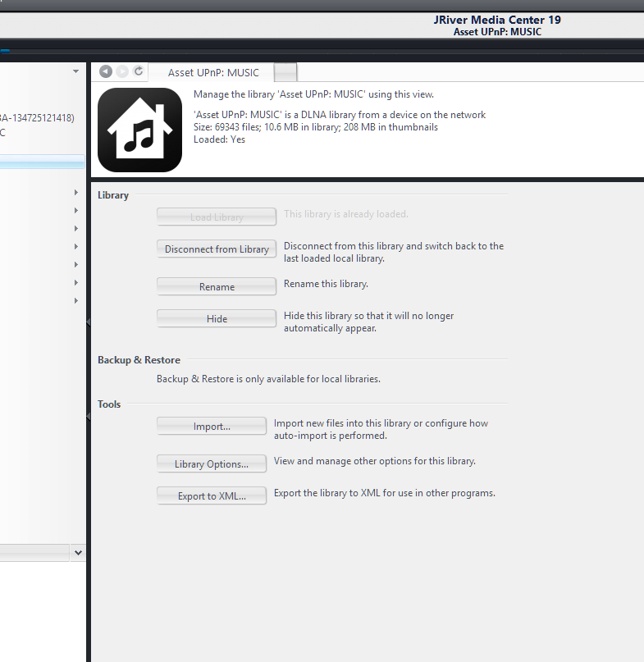Click the house with music note icon
Image resolution: width=644 pixels, height=662 pixels.
139,130
